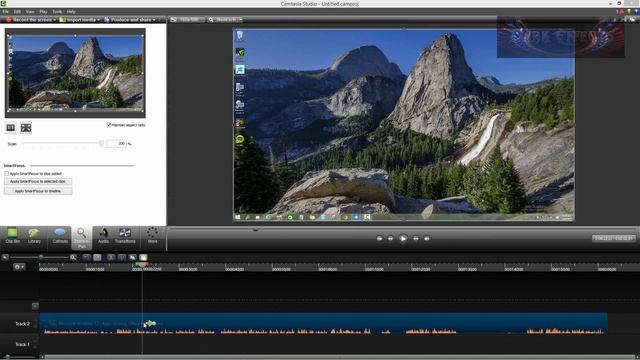Viewport: 640px width, 360px height.
Task: Click the Redo icon on timeline toolbar
Action: (97, 257)
